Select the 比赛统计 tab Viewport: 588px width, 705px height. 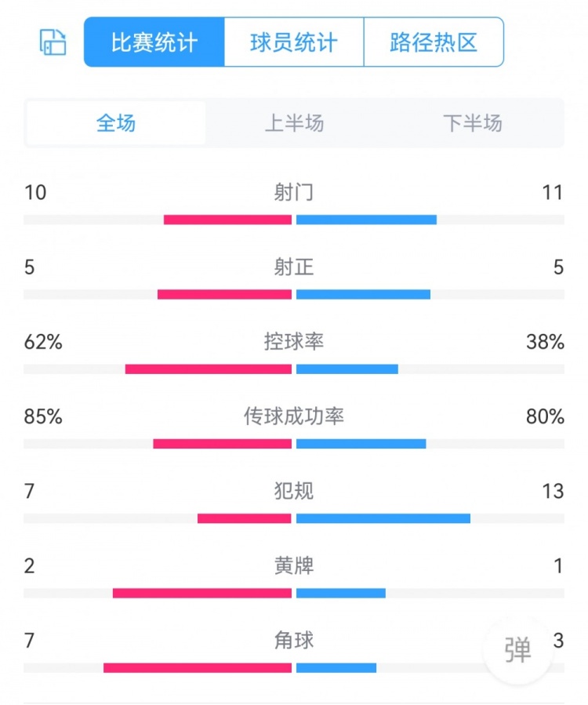pos(154,42)
